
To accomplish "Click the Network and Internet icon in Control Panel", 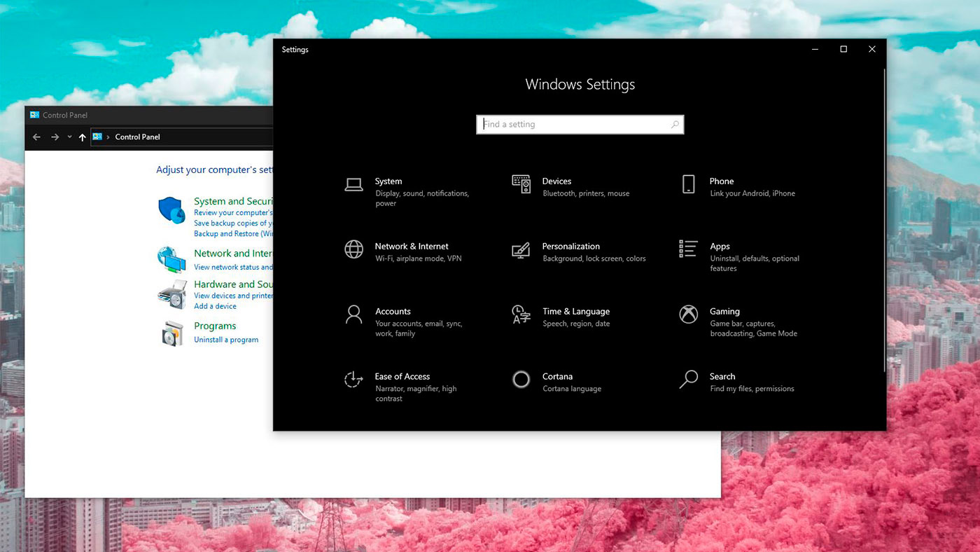I will (x=171, y=259).
